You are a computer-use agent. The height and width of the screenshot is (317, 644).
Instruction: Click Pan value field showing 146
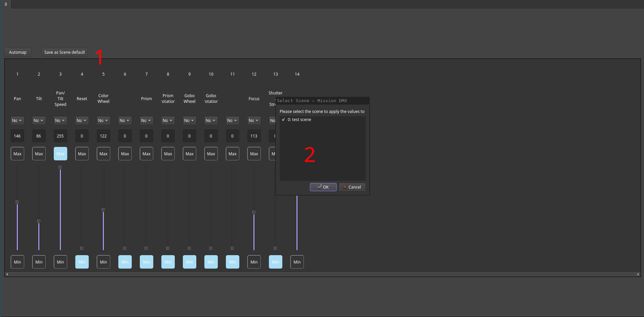[x=17, y=136]
